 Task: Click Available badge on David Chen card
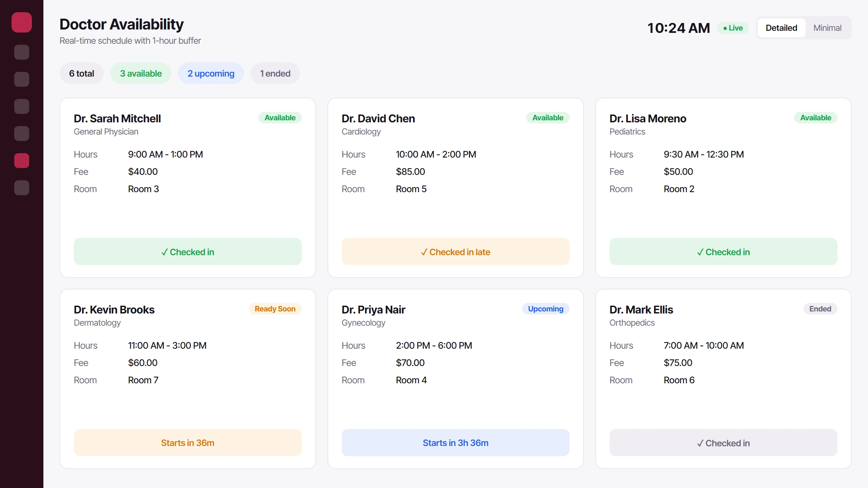548,118
